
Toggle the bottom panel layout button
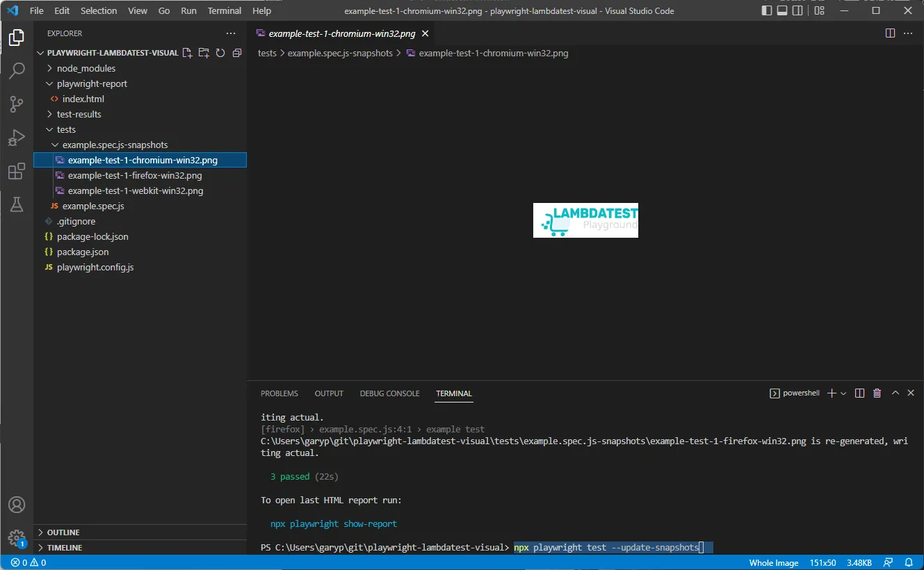pyautogui.click(x=783, y=10)
